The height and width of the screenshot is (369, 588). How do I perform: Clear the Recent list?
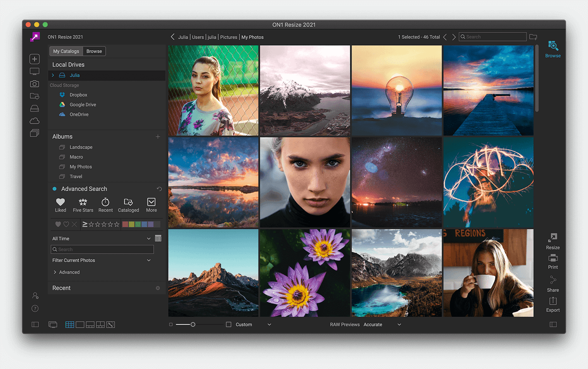click(x=158, y=288)
